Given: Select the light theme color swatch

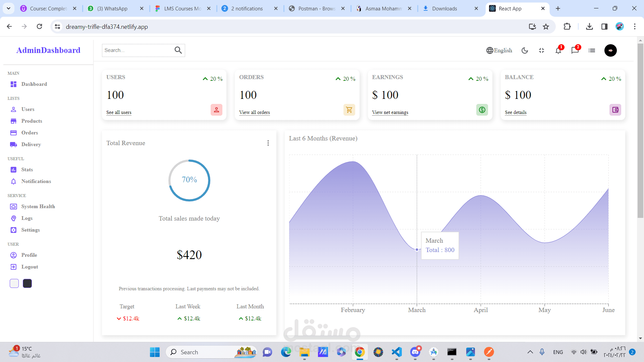Looking at the screenshot, I should (x=14, y=283).
